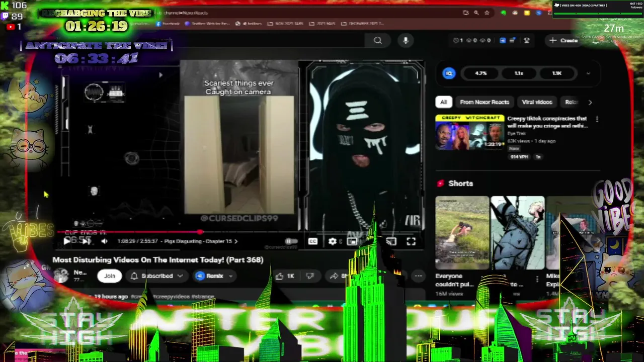
Task: Toggle closed captions CC button
Action: coord(312,241)
